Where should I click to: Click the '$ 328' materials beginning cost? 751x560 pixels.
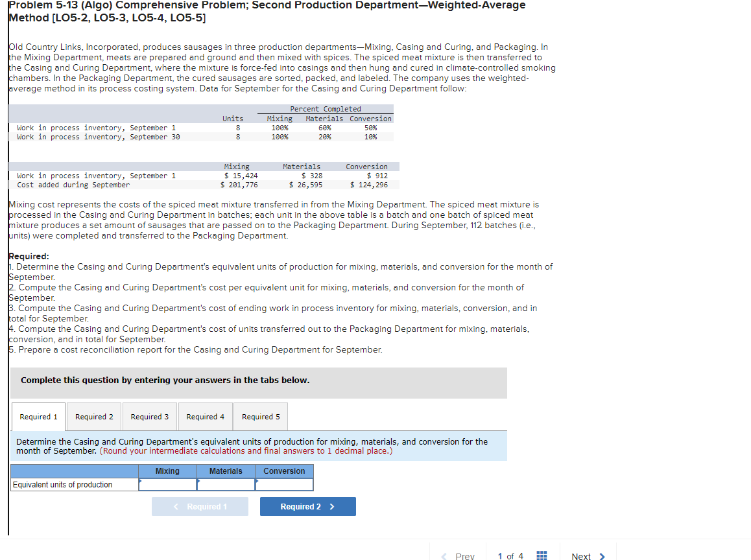pyautogui.click(x=312, y=176)
